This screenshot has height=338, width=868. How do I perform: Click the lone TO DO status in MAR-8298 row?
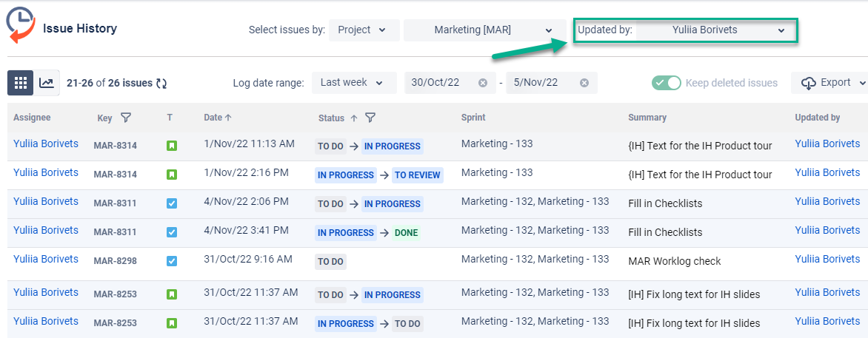(330, 262)
